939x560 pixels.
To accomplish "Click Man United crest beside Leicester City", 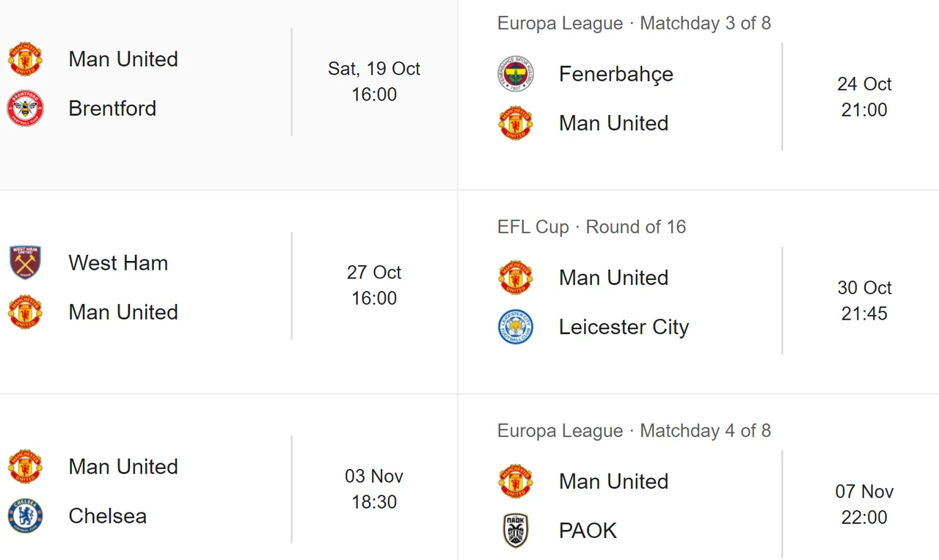I will (516, 278).
